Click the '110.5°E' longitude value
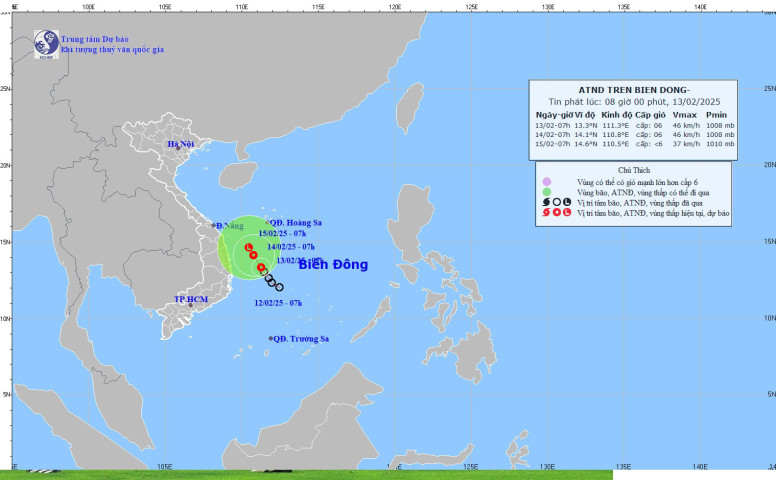The image size is (776, 480). click(x=616, y=144)
